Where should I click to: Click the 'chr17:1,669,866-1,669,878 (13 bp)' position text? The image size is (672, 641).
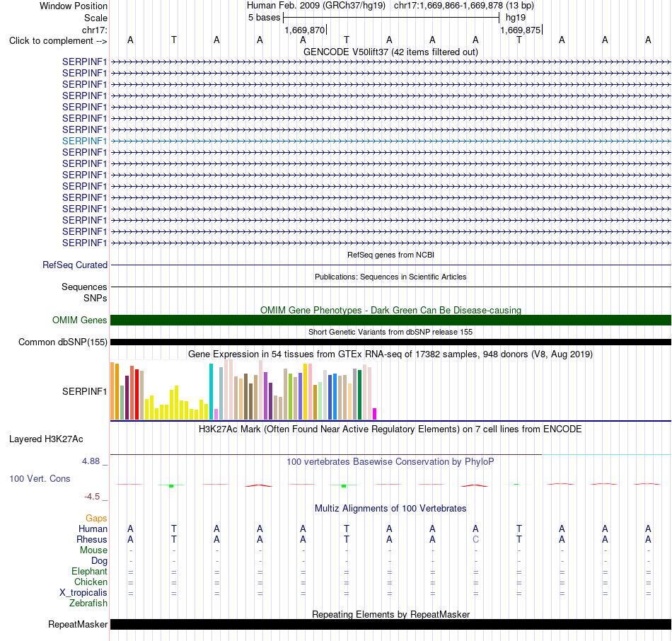pos(464,6)
